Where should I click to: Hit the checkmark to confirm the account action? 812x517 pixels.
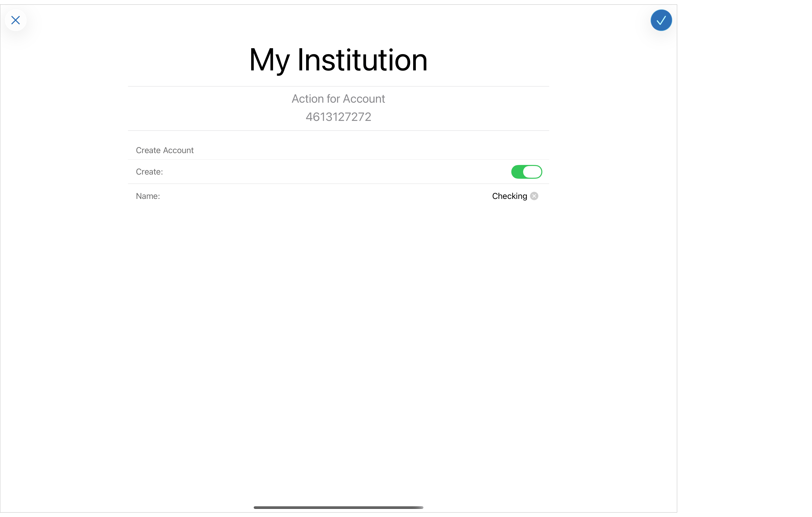[661, 20]
